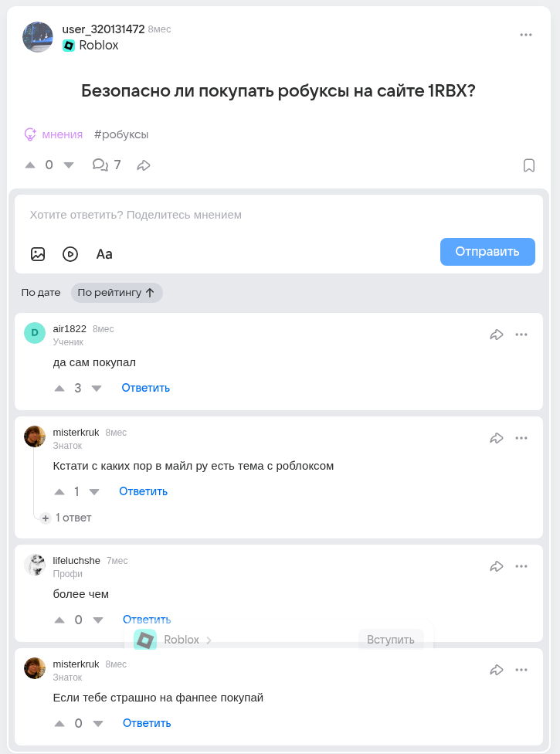Screen dimensions: 560x754
Task: Sort answers by date
Action: [x=41, y=293]
